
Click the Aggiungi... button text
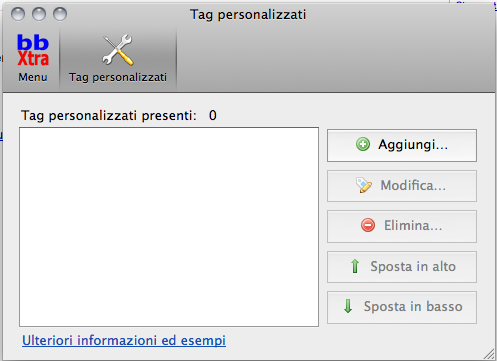(x=413, y=145)
